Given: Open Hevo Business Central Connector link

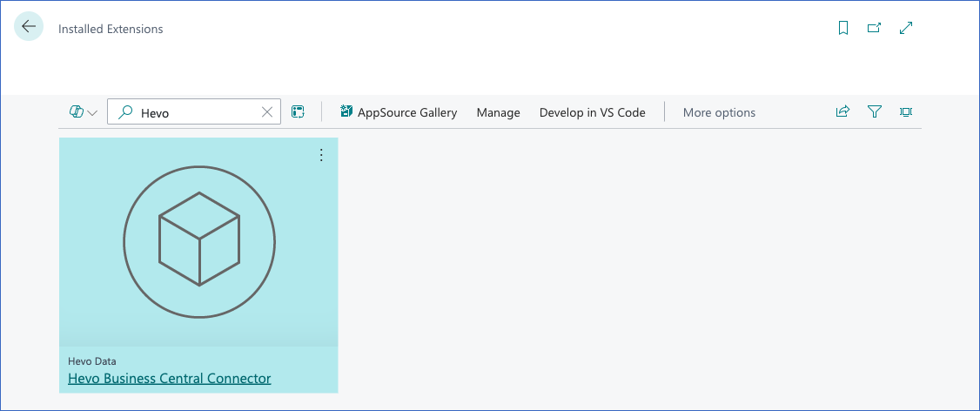Looking at the screenshot, I should (170, 379).
